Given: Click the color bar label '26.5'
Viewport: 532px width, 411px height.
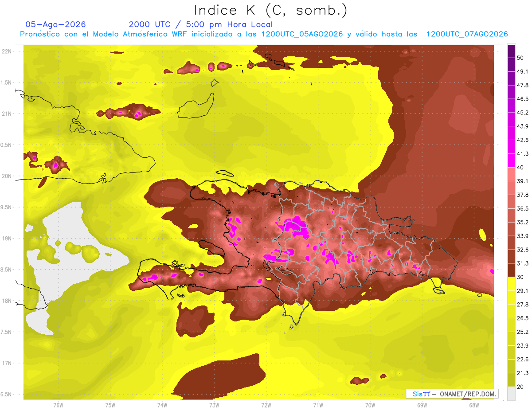Looking at the screenshot, I should [523, 318].
